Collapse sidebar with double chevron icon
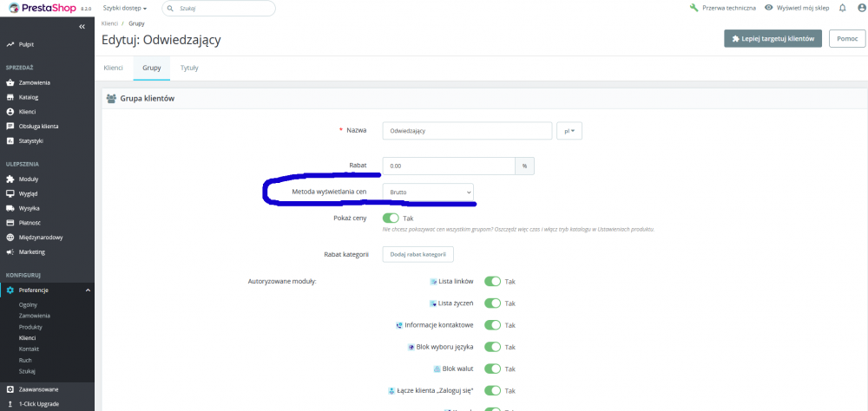 (x=82, y=27)
